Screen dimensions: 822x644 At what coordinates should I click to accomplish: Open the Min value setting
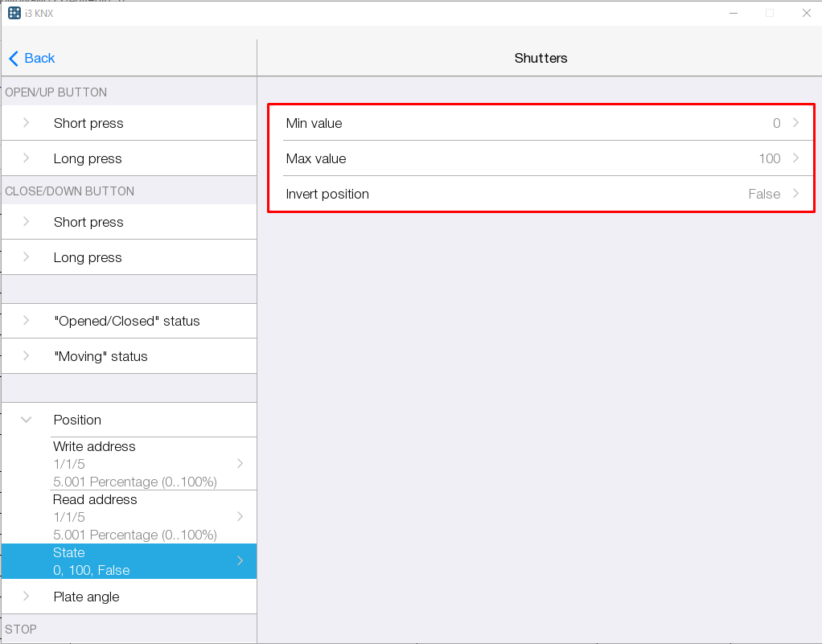[x=540, y=123]
